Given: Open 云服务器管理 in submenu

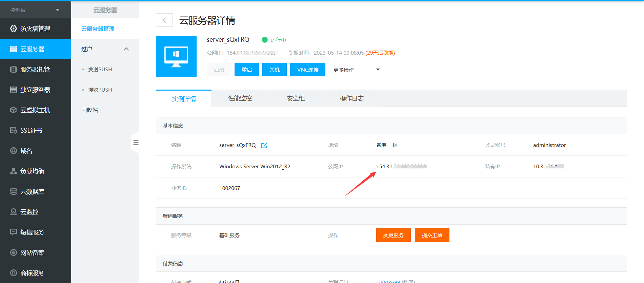Looking at the screenshot, I should pos(98,29).
